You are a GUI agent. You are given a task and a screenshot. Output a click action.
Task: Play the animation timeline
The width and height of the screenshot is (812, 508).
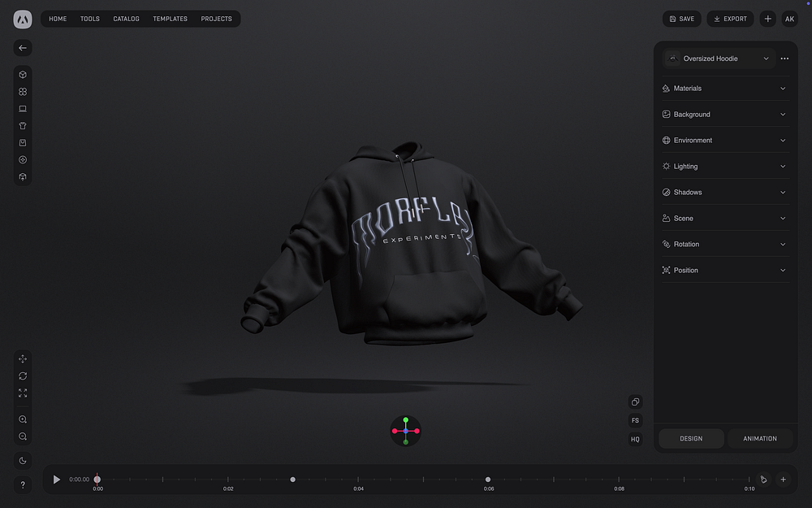click(x=57, y=480)
